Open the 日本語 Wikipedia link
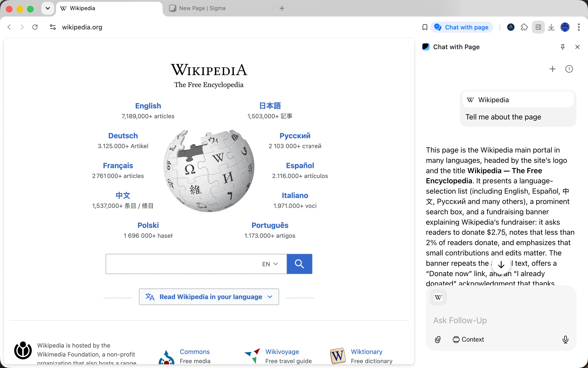The height and width of the screenshot is (368, 588). 270,106
